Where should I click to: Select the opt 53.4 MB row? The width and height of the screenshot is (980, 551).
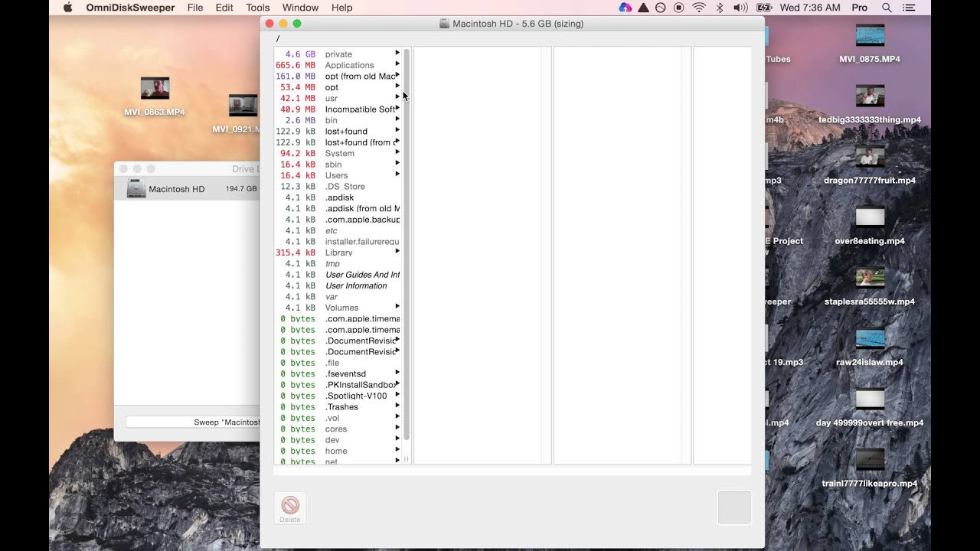(x=338, y=87)
